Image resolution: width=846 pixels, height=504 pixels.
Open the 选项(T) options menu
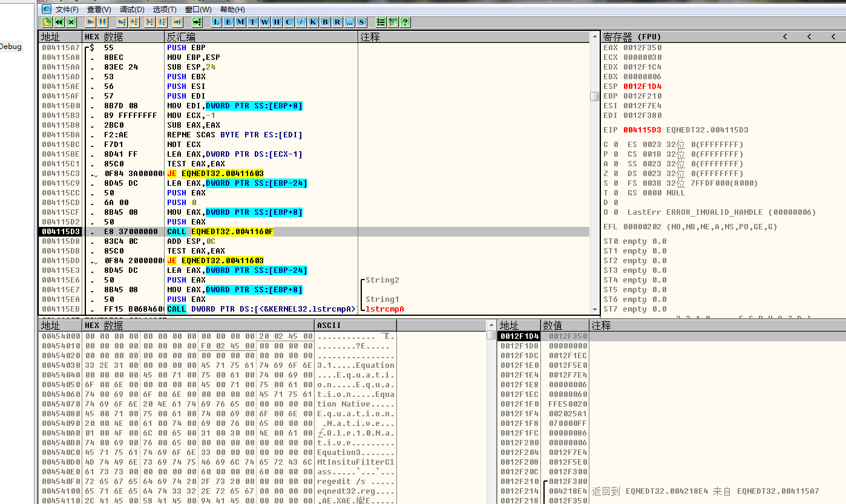point(165,10)
